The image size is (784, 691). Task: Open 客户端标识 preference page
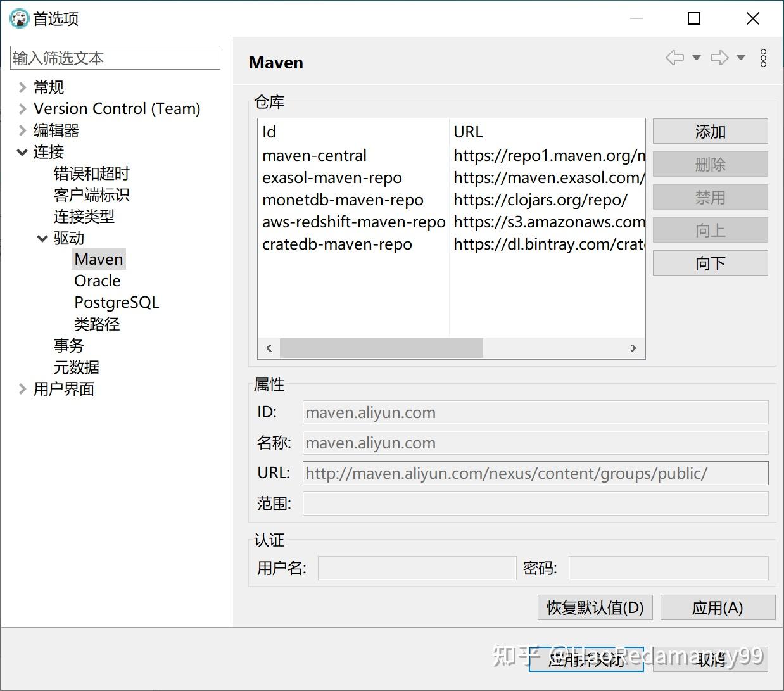92,195
